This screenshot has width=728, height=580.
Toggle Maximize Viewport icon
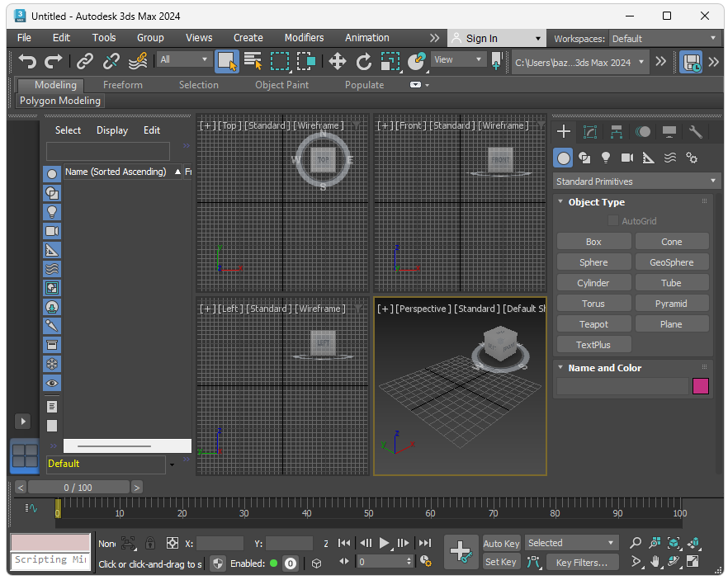tap(693, 562)
